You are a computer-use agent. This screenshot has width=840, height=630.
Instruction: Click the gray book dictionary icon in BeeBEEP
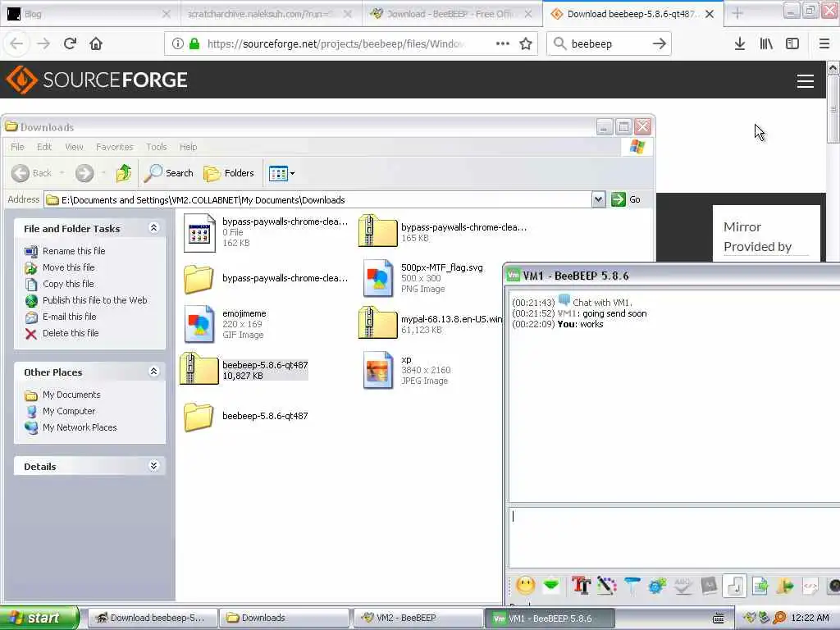point(709,586)
